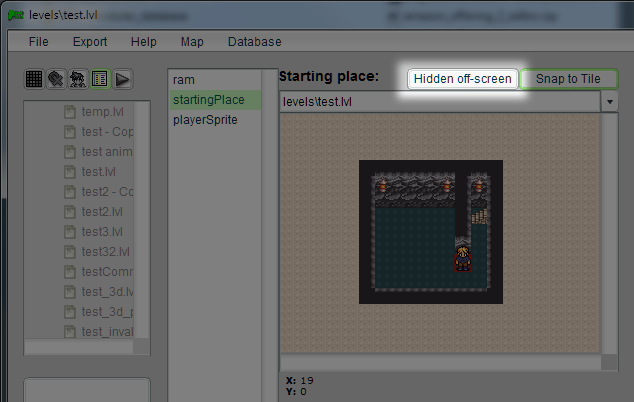Open the levels\test.lvl dropdown arrow
Screen dimensions: 634x402
tap(609, 102)
